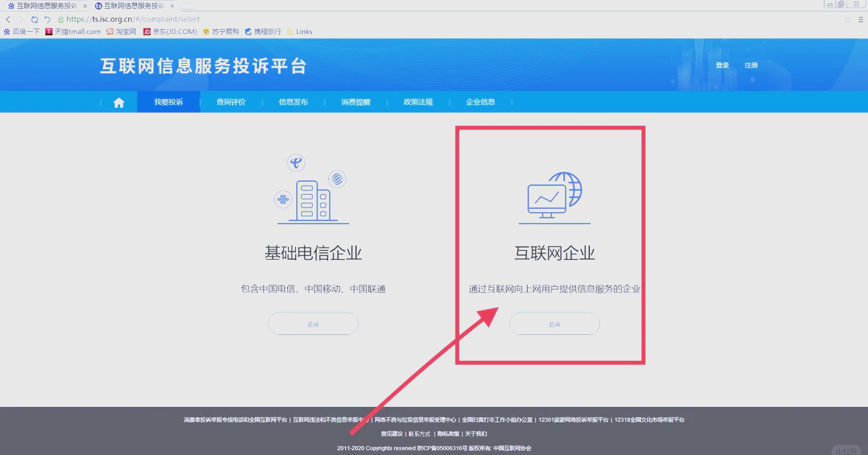Click footer link 意见建议
868x455 pixels.
(391, 434)
